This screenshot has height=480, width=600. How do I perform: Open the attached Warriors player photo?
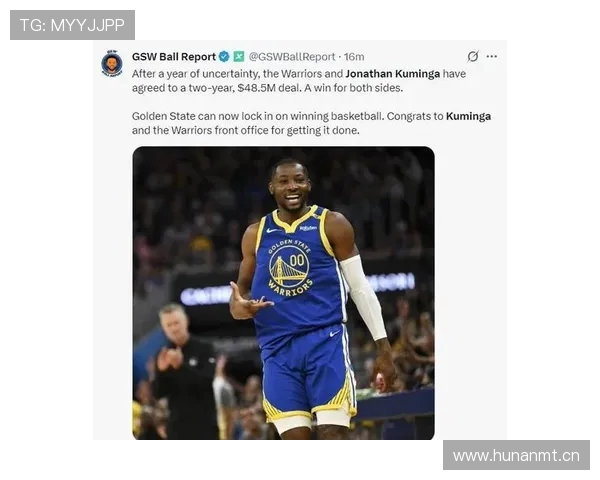[x=284, y=293]
